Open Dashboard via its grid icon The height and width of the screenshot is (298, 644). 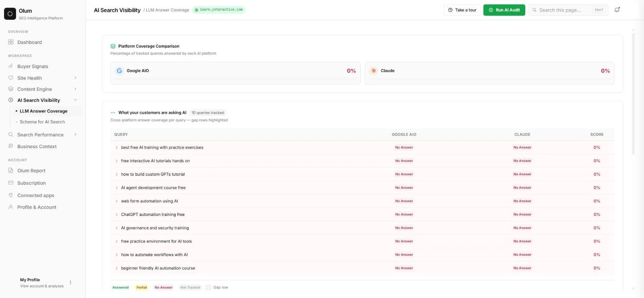click(11, 42)
